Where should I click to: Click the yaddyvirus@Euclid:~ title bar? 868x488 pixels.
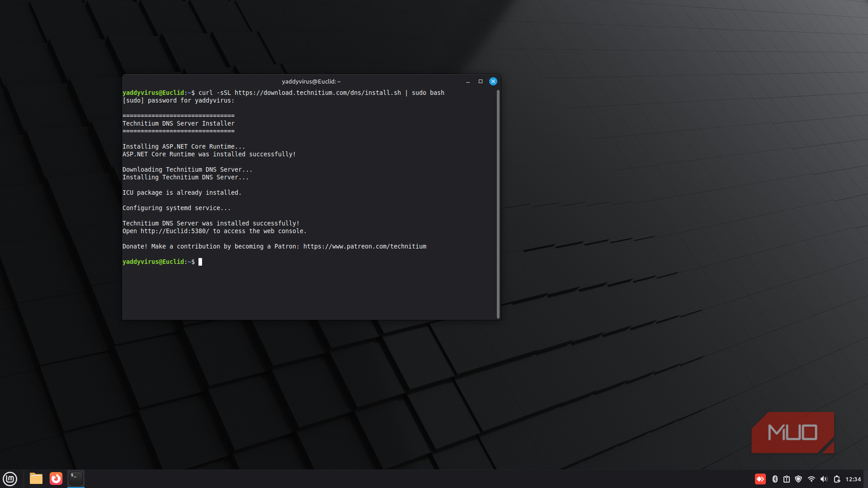click(x=311, y=82)
